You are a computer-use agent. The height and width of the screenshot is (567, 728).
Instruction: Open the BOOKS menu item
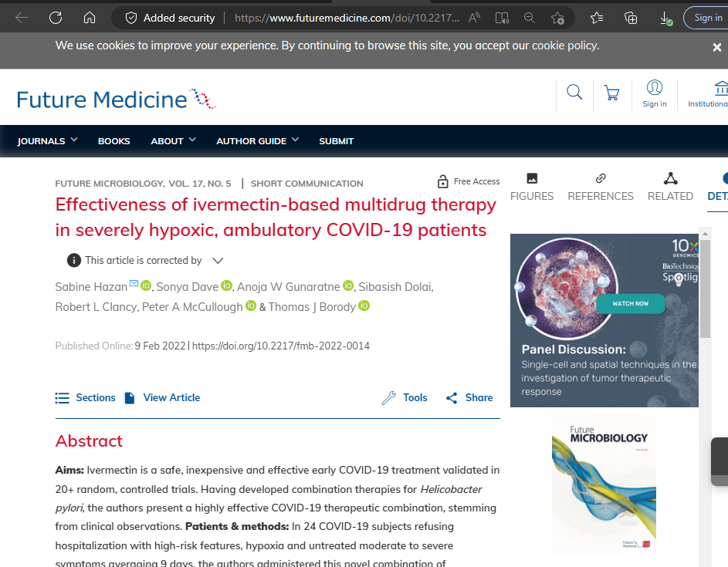click(113, 141)
